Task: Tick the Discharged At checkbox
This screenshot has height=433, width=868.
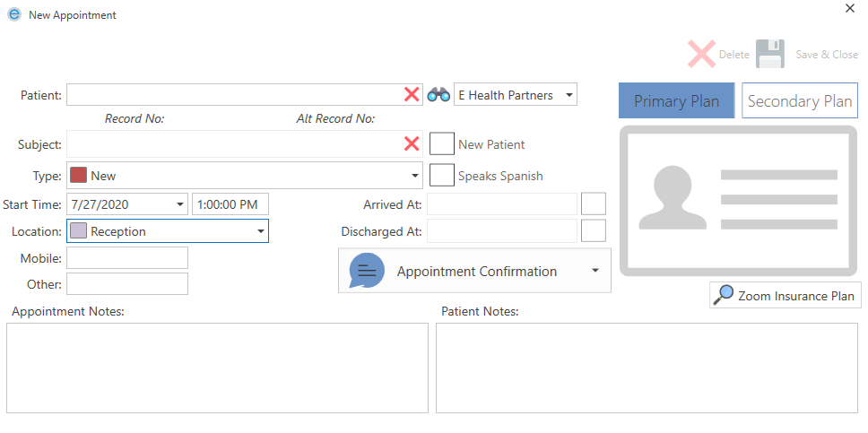Action: pos(593,231)
